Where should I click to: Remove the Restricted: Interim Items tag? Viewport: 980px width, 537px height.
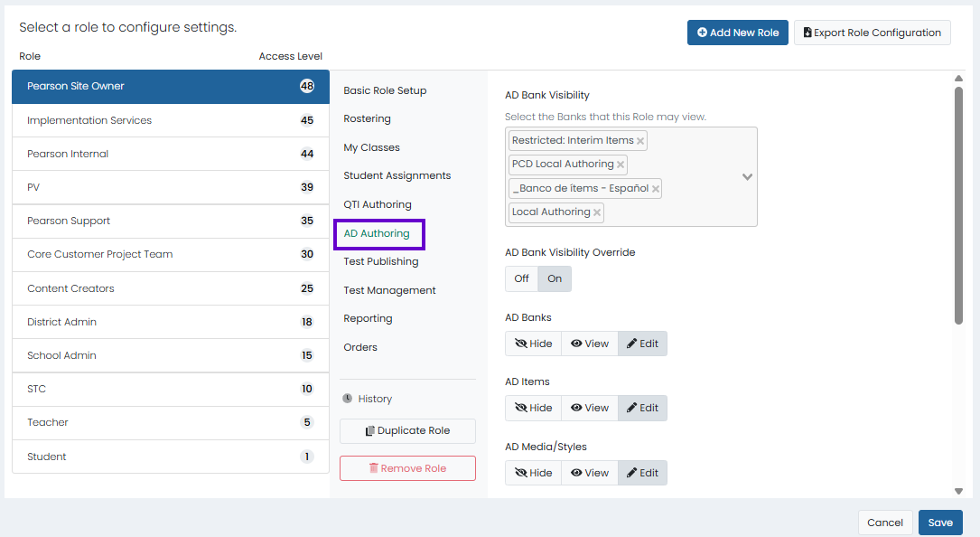pos(640,141)
